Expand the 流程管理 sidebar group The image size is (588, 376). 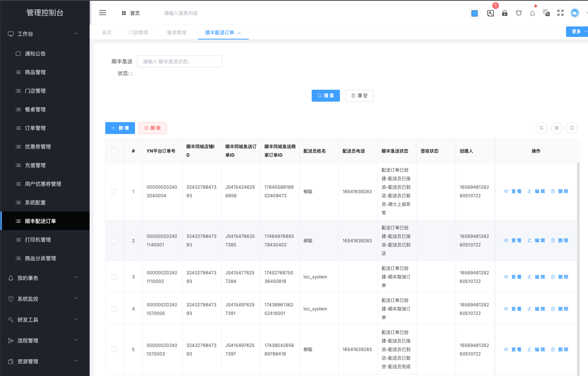(x=45, y=341)
